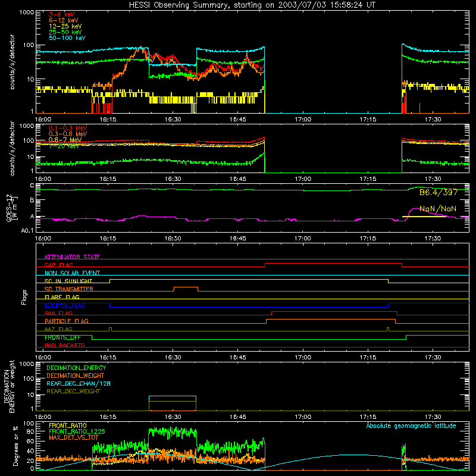Click the Degrees or % axis title
This screenshot has height=476, width=476.
tap(15, 446)
